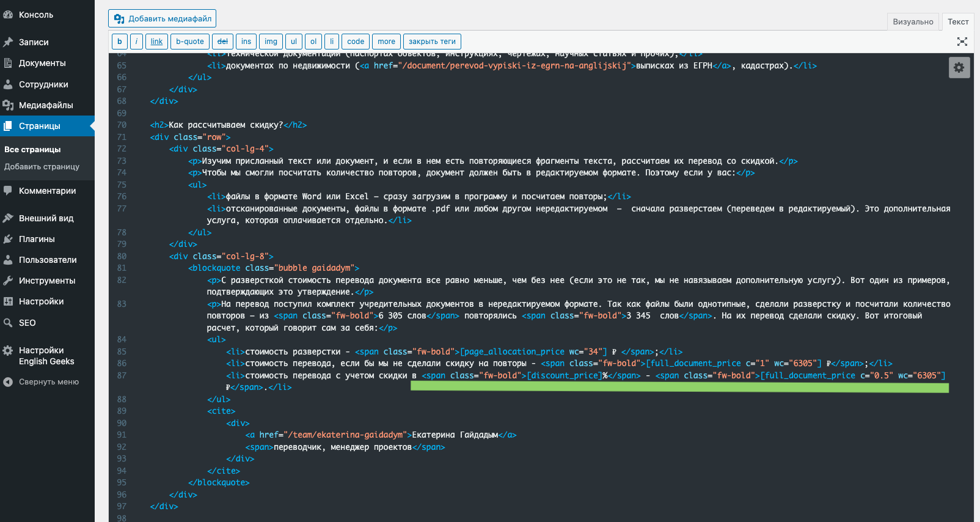Insert code tag with code button
Screen dimensions: 980x522
(x=356, y=42)
